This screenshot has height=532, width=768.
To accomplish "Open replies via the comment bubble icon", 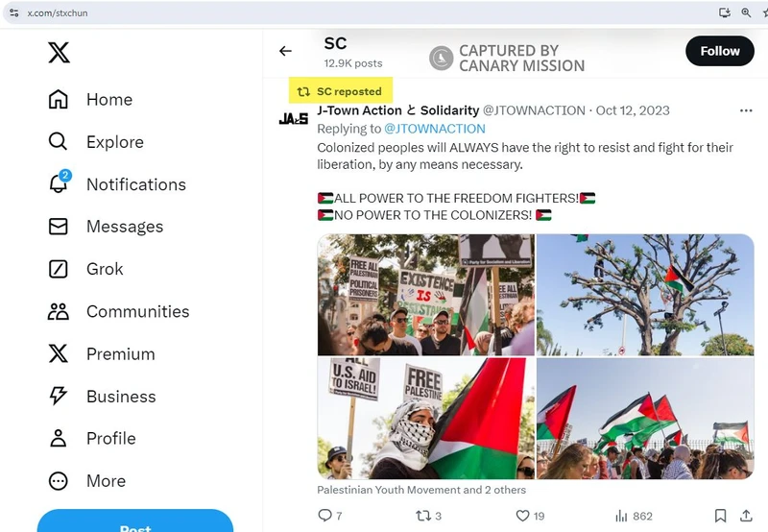I will tap(324, 516).
